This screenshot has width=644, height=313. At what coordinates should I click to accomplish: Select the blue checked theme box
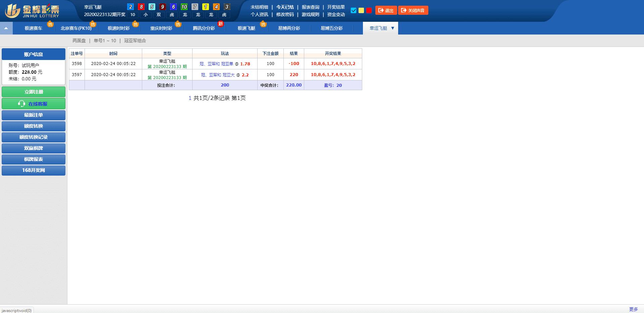[354, 10]
